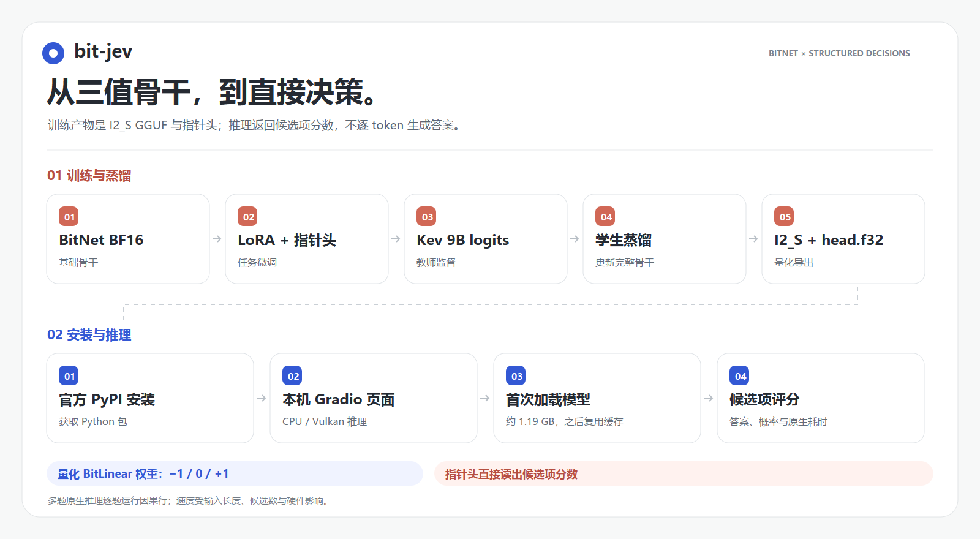Click the arrow between 官方 PyPI 安装 and 本机 Gradio cards
Image resolution: width=980 pixels, height=539 pixels.
pos(262,398)
